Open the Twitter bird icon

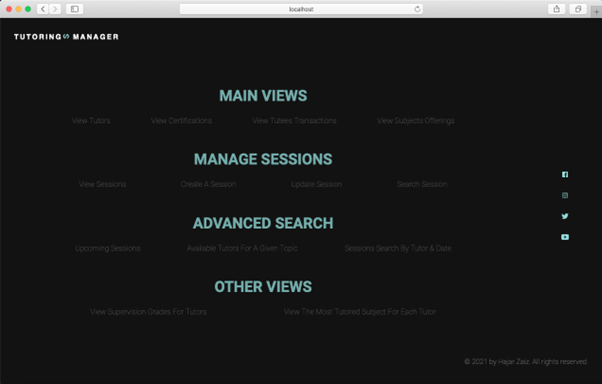click(x=565, y=216)
